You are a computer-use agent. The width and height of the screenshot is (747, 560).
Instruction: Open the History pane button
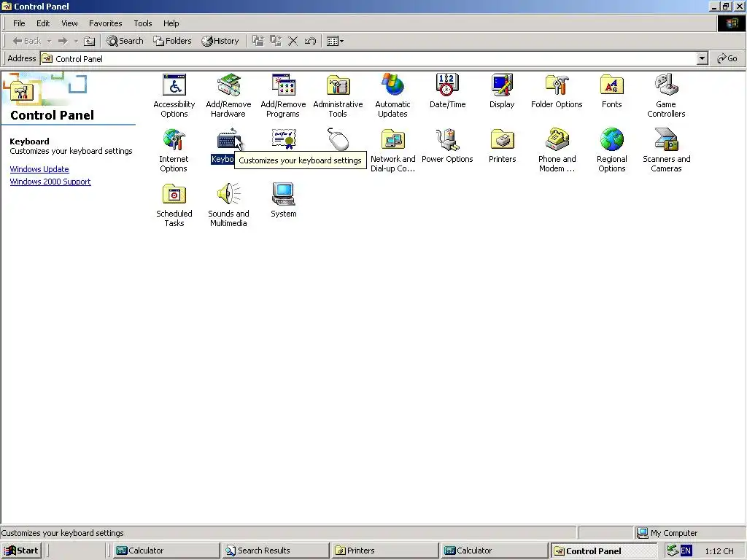click(220, 41)
